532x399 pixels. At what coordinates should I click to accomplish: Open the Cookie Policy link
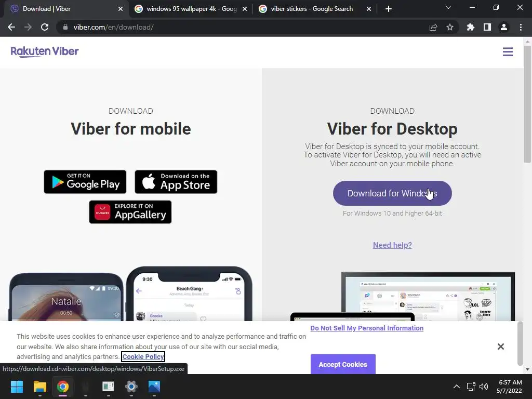tap(143, 356)
